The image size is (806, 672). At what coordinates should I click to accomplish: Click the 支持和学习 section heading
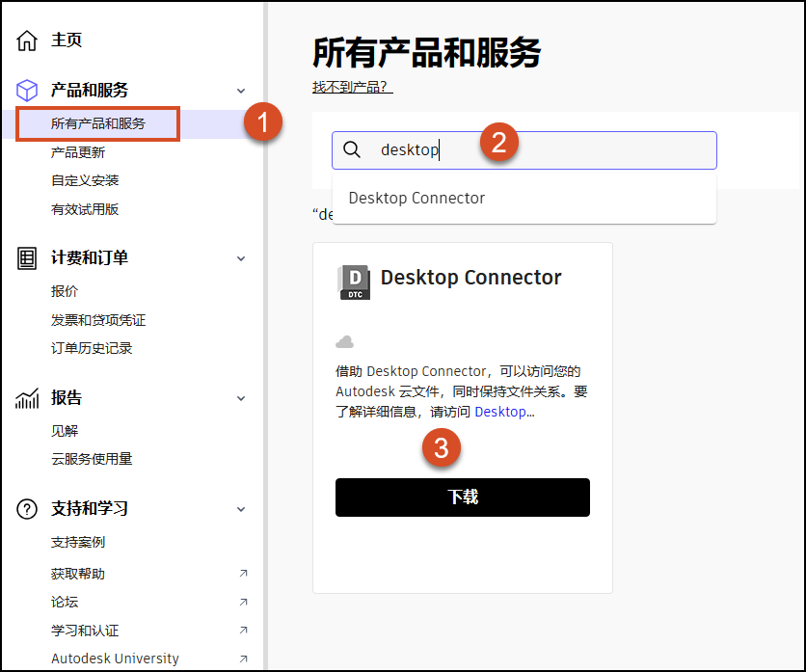point(90,508)
